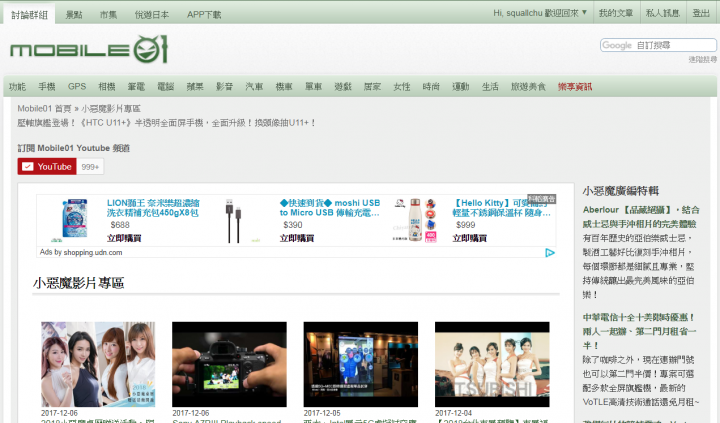Select the 討論群組 tab

[29, 15]
